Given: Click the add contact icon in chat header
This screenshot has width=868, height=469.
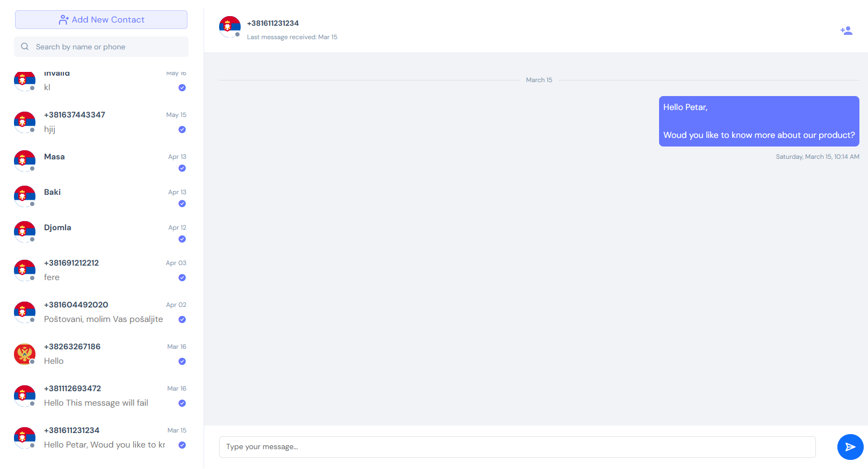Looking at the screenshot, I should (x=846, y=31).
